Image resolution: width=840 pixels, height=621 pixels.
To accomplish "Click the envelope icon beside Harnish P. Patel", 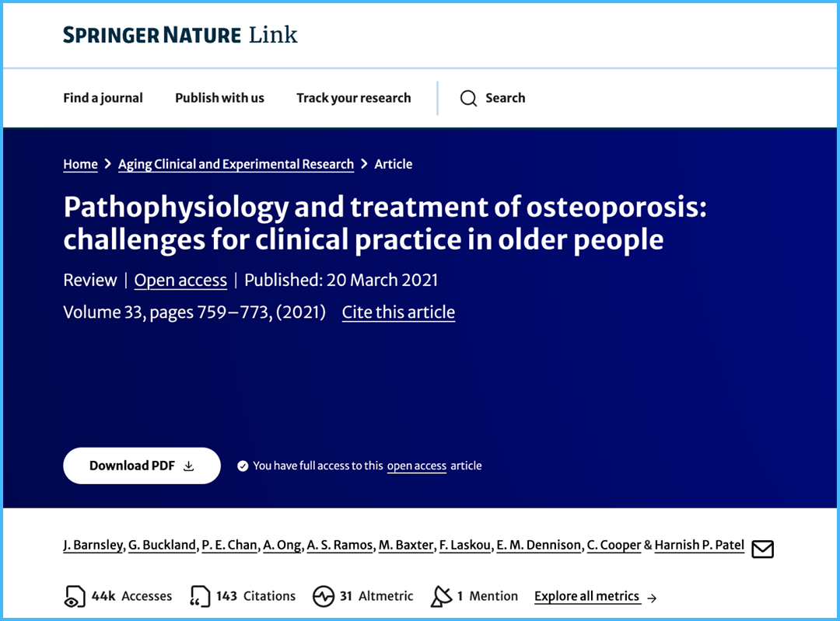I will coord(762,549).
